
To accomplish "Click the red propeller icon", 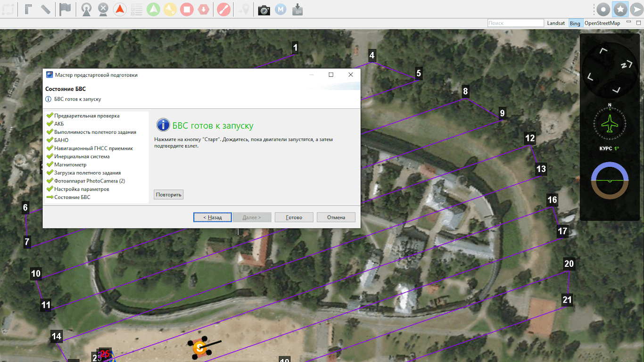I will coord(224,9).
